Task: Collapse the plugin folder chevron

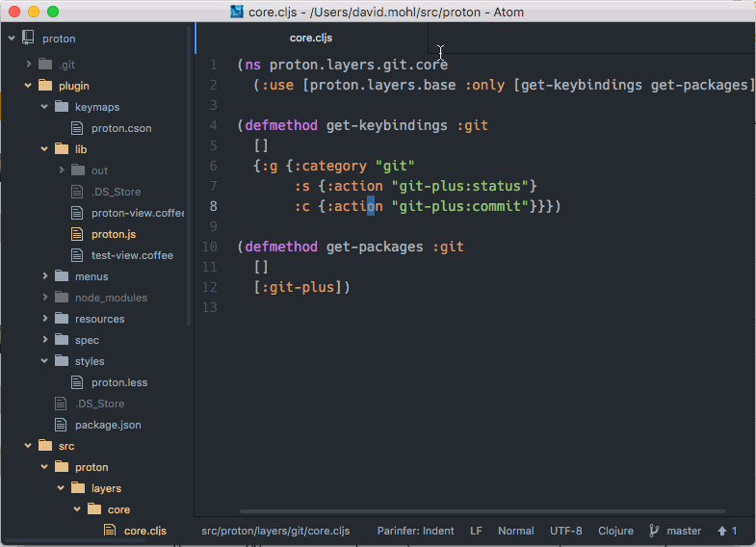Action: (x=28, y=86)
